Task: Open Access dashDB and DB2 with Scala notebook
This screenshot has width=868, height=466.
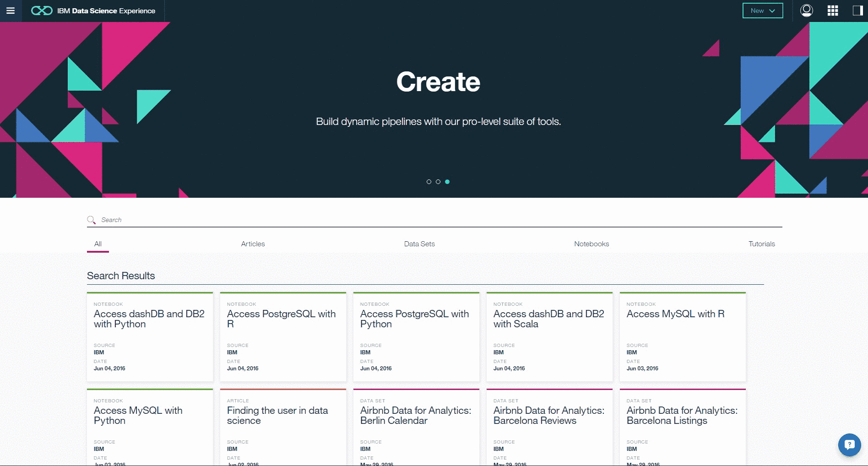Action: pos(549,336)
